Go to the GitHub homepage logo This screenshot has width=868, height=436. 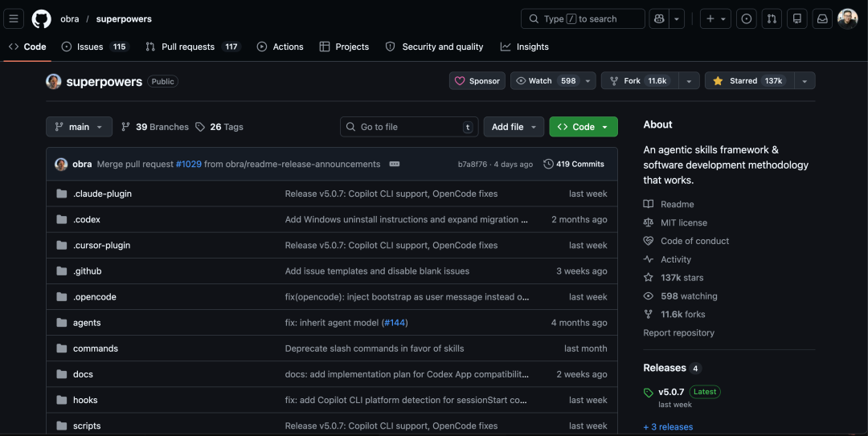pos(42,18)
